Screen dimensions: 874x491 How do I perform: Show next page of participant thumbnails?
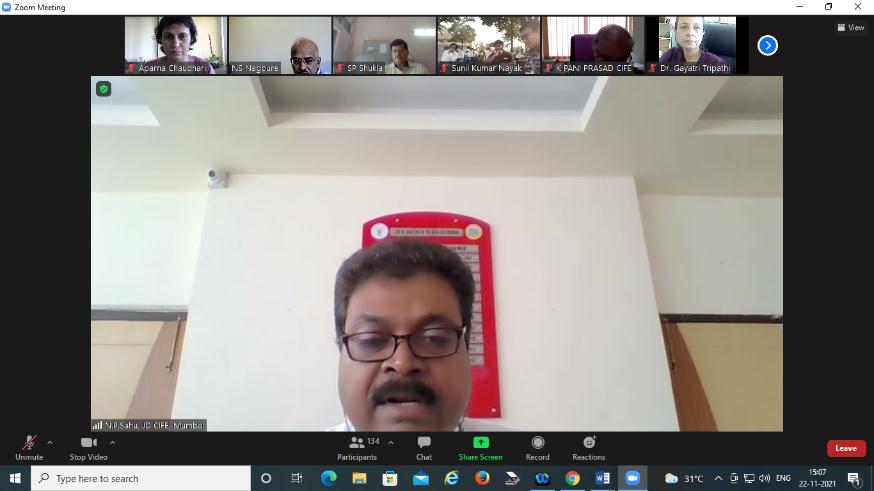[x=767, y=45]
